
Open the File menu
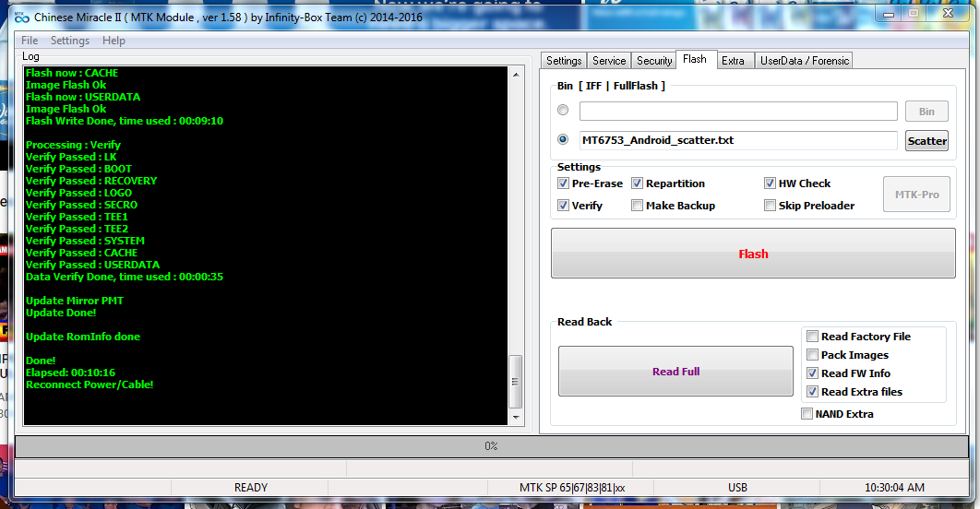[30, 41]
